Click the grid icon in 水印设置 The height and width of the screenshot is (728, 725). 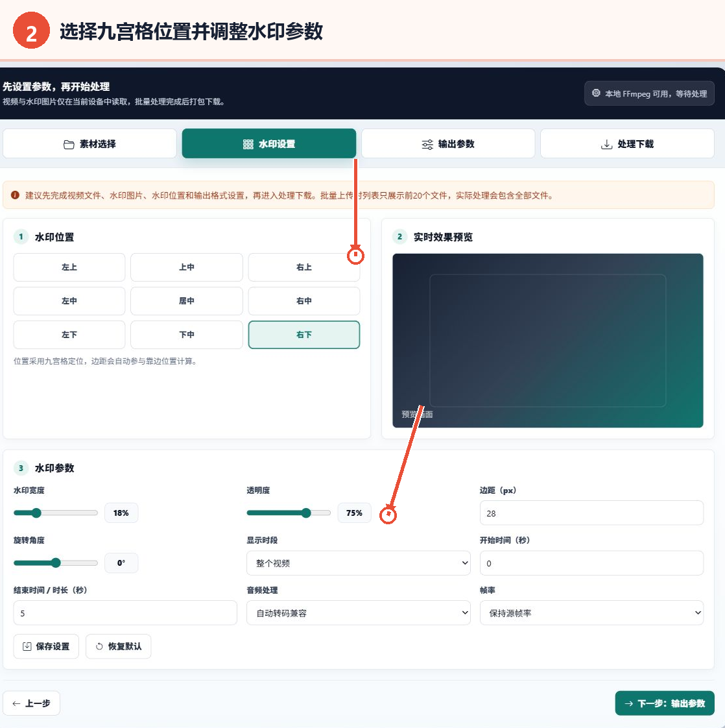coord(248,145)
